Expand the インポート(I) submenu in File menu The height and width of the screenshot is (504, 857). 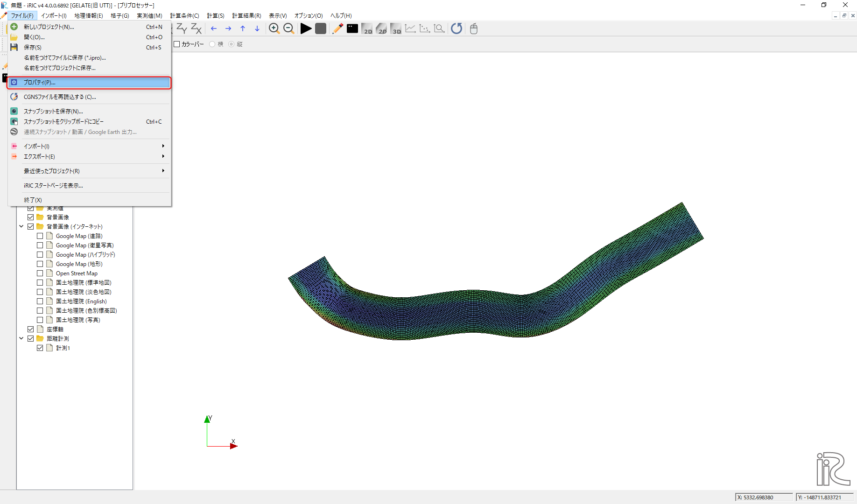(90, 146)
